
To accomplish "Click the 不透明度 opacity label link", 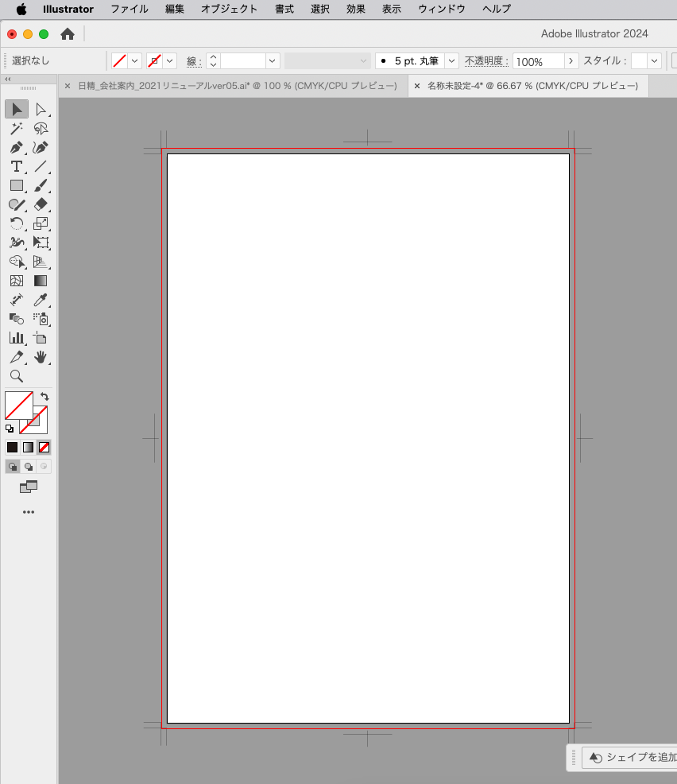I will (x=486, y=61).
